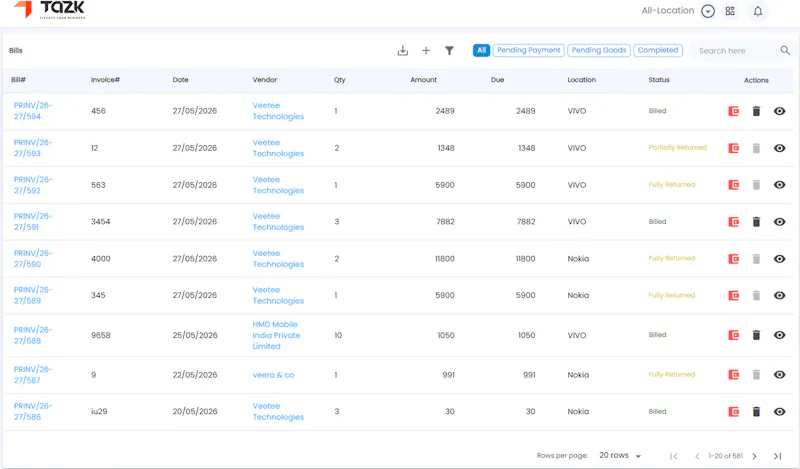Click red return icon for PRINV/26-27/593
The width and height of the screenshot is (800, 469).
point(734,148)
